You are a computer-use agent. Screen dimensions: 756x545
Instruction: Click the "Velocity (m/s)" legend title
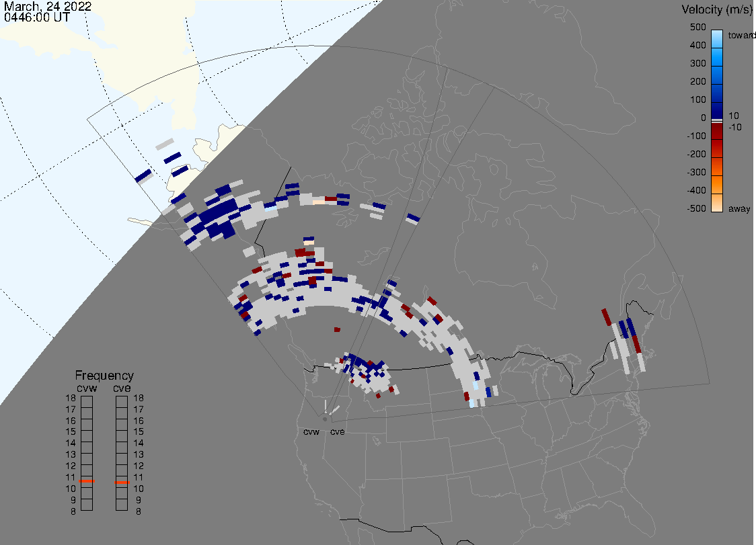(716, 9)
